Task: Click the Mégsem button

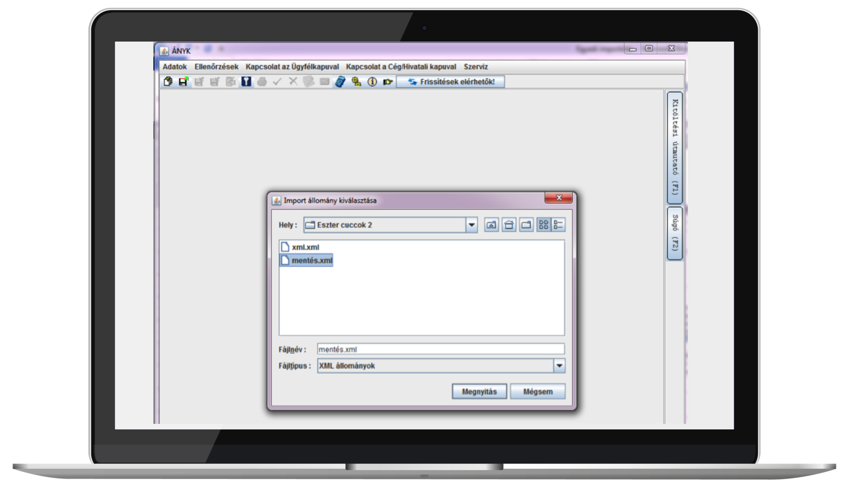Action: [x=538, y=392]
